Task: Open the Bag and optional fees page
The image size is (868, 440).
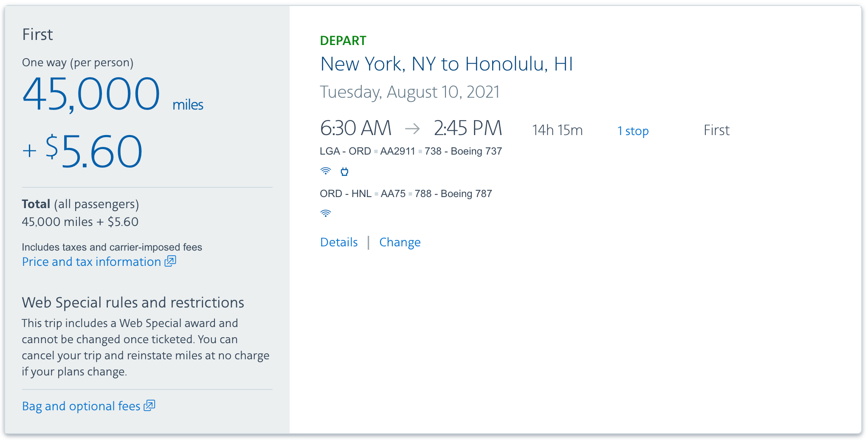Action: pos(81,406)
